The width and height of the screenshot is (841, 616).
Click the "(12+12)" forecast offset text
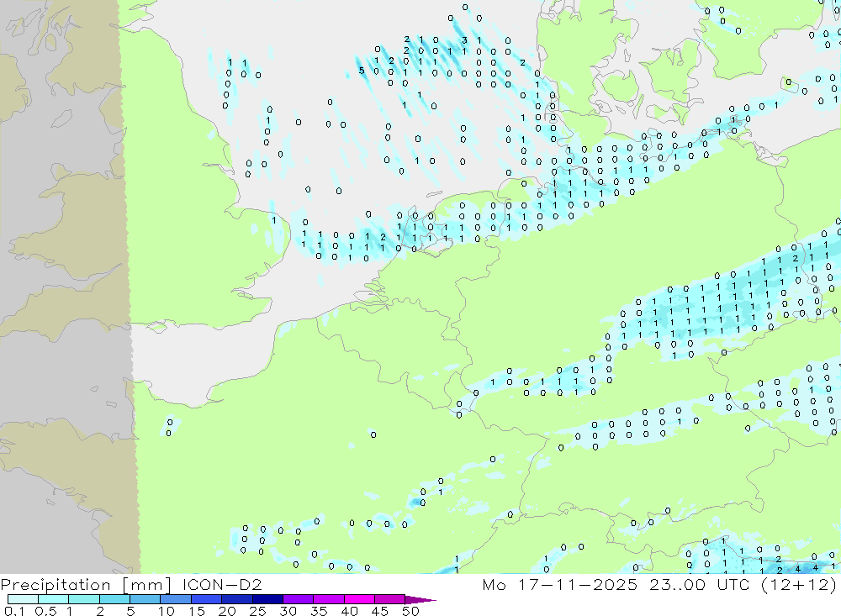pos(799,585)
